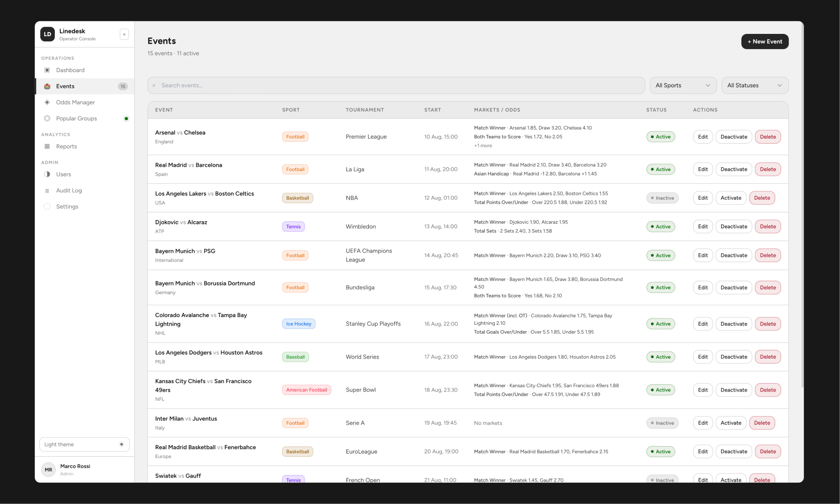Image resolution: width=840 pixels, height=504 pixels.
Task: Click the Search events input field
Action: [396, 85]
